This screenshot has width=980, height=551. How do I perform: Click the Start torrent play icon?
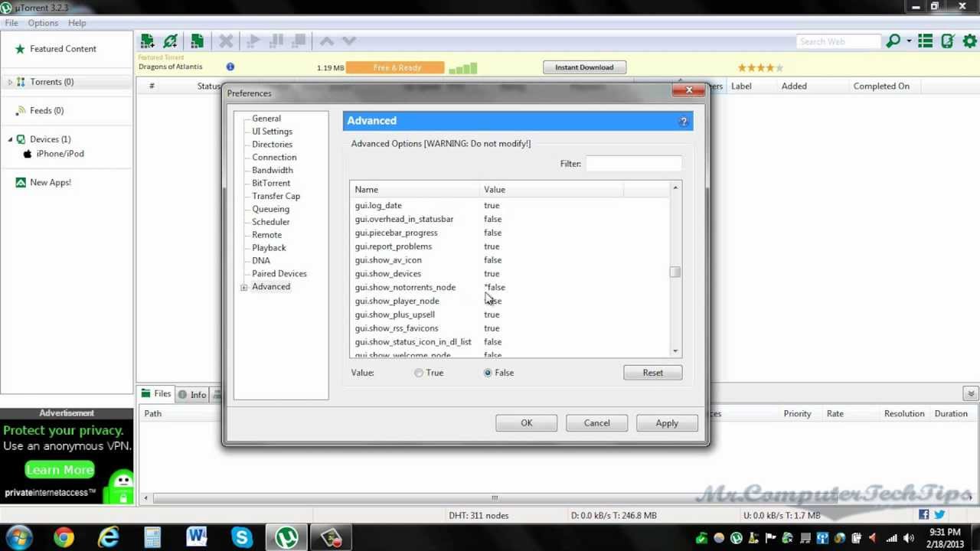pyautogui.click(x=253, y=41)
